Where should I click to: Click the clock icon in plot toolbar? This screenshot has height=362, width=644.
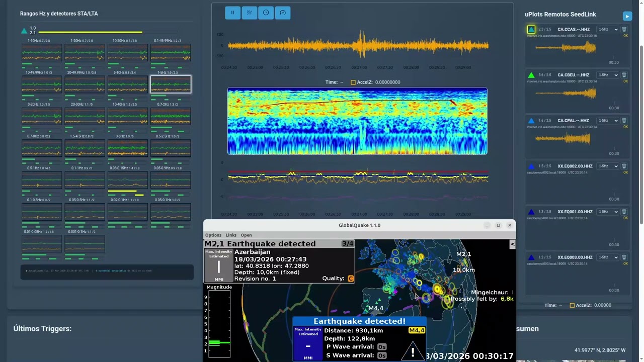[x=266, y=13]
